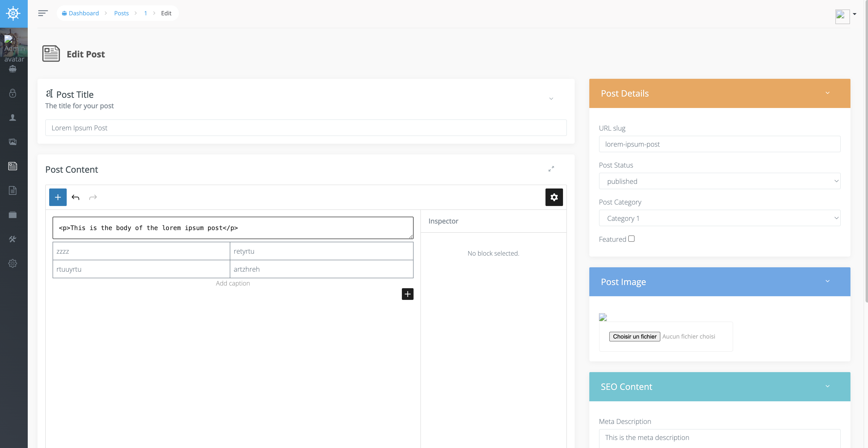This screenshot has width=868, height=448.
Task: Open the Tools section with the wrench icon
Action: tap(13, 239)
